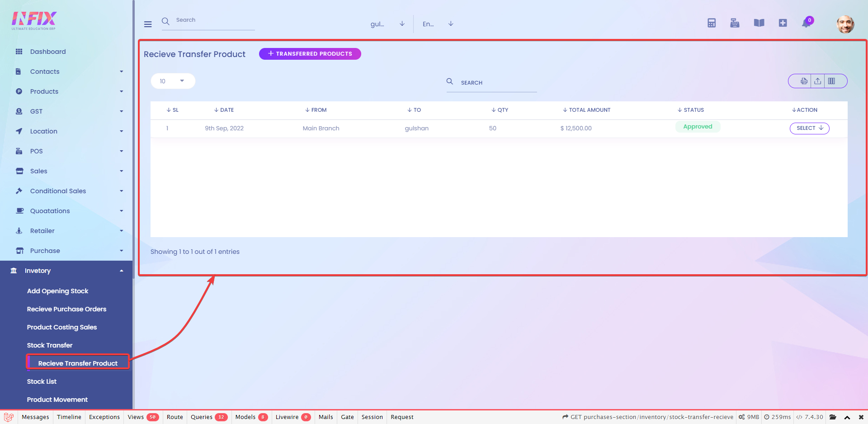Sort table by TOTAL AMOUNT column
868x424 pixels.
tap(586, 110)
